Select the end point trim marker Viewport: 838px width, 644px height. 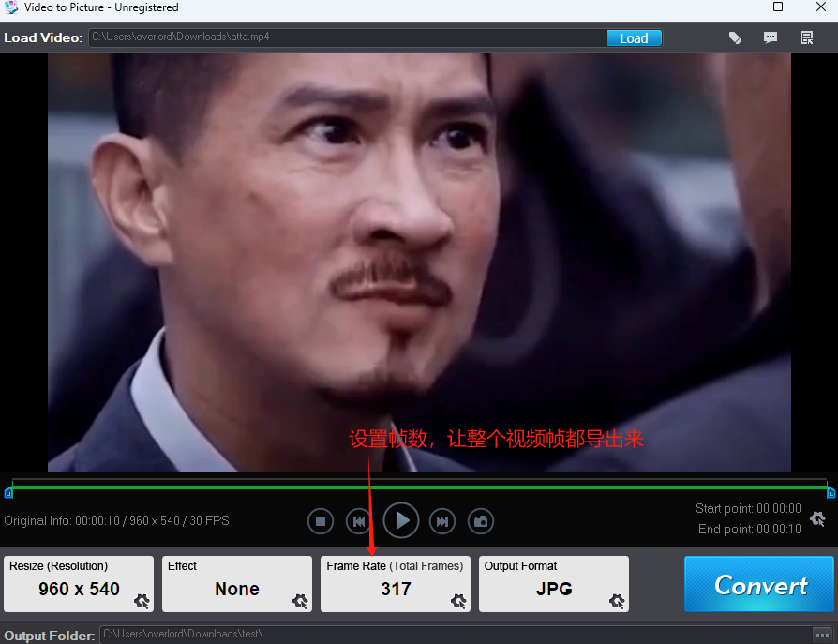click(x=831, y=491)
